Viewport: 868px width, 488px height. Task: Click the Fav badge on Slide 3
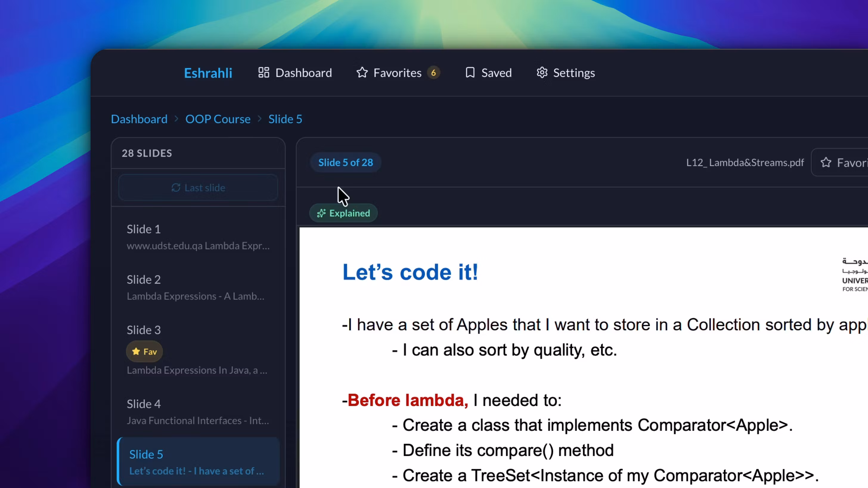coord(145,352)
